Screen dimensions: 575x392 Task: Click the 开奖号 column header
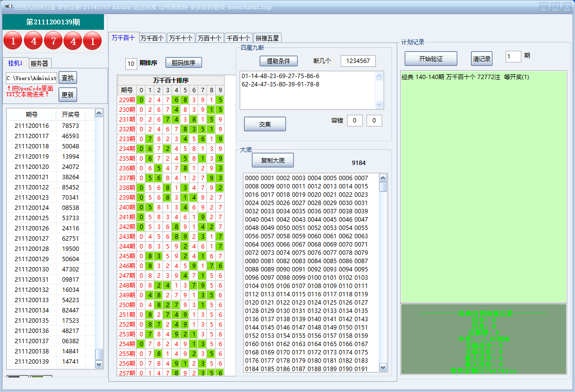point(70,114)
